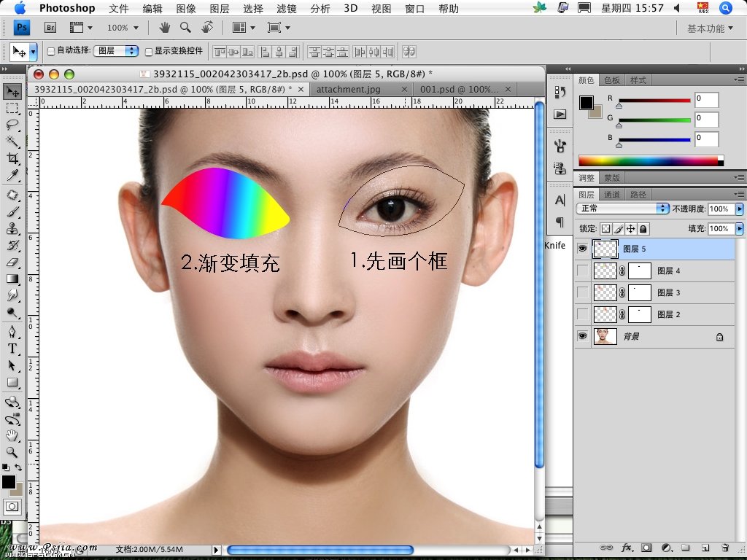The width and height of the screenshot is (747, 560).
Task: Toggle Quick Mask mode
Action: [x=12, y=507]
